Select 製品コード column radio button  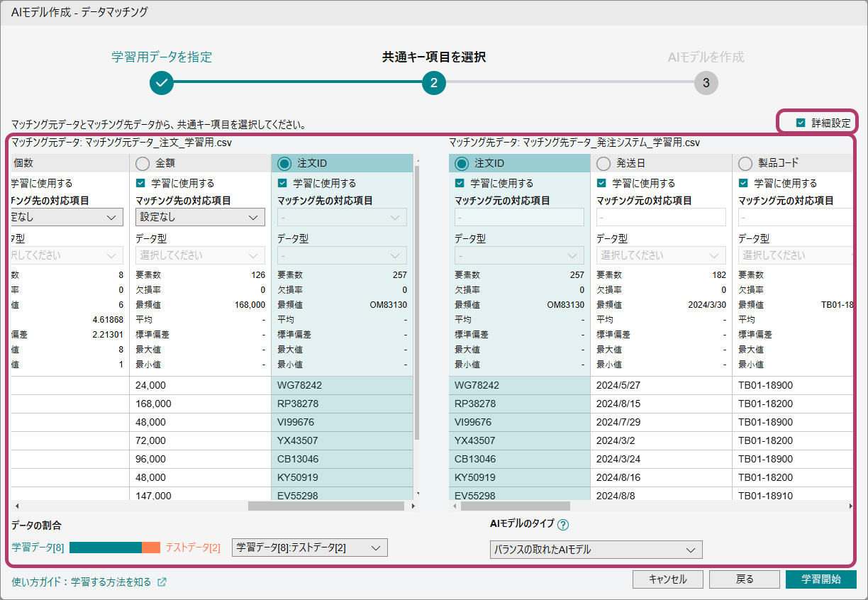click(745, 164)
